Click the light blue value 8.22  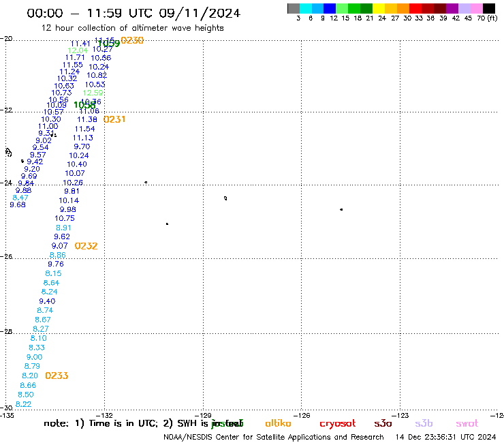23,404
